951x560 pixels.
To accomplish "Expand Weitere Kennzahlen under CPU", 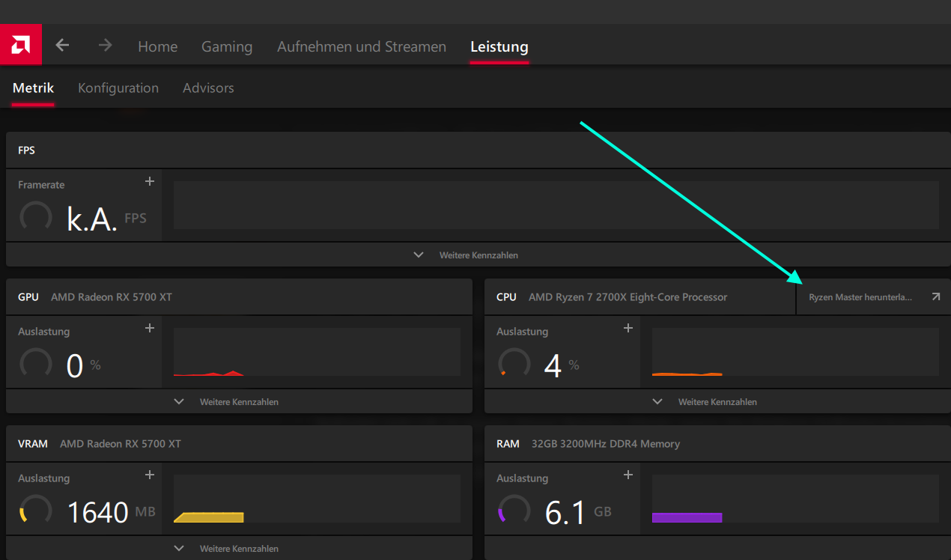I will pos(717,401).
